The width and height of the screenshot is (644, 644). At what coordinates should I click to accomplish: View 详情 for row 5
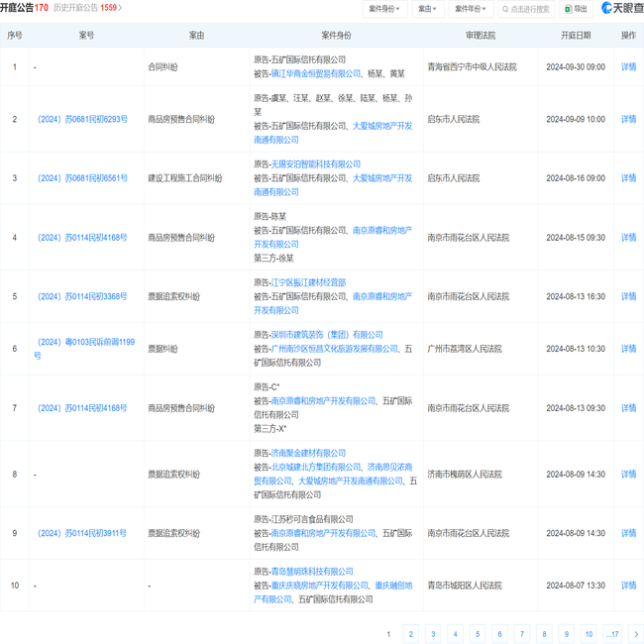[x=628, y=296]
